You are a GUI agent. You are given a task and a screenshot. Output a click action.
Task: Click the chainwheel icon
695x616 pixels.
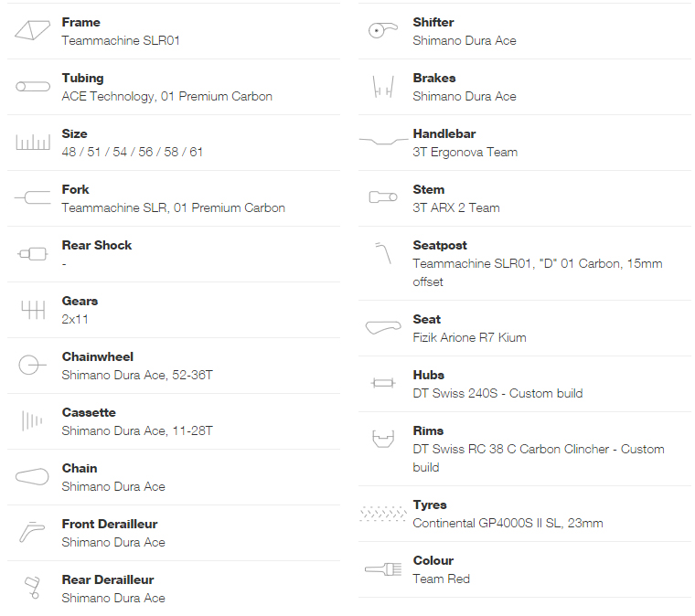click(31, 366)
